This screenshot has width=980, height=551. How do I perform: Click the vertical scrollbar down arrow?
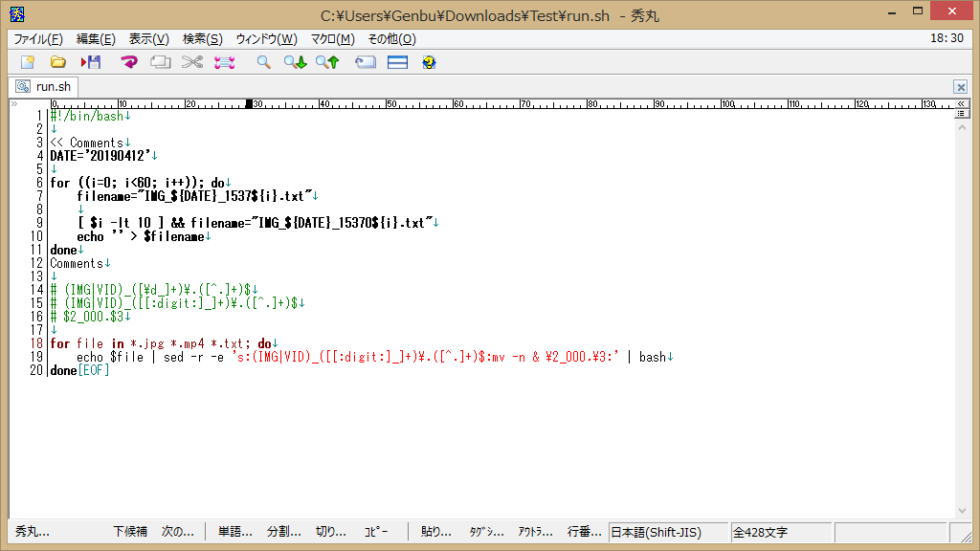pos(963,511)
